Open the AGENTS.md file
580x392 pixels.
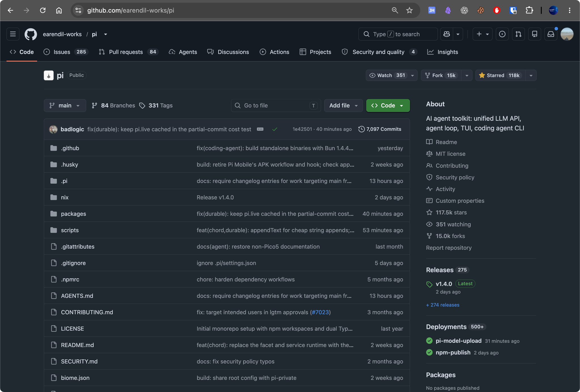[77, 296]
